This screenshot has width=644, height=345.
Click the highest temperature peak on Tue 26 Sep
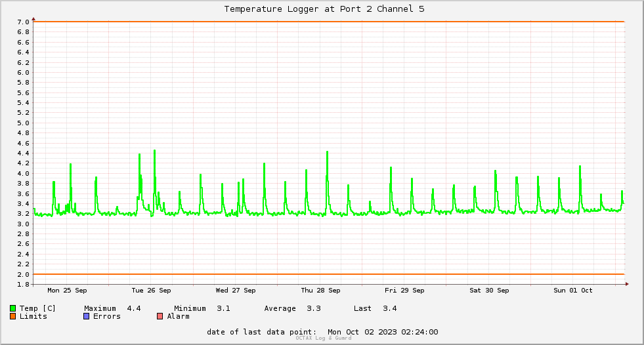tap(154, 151)
